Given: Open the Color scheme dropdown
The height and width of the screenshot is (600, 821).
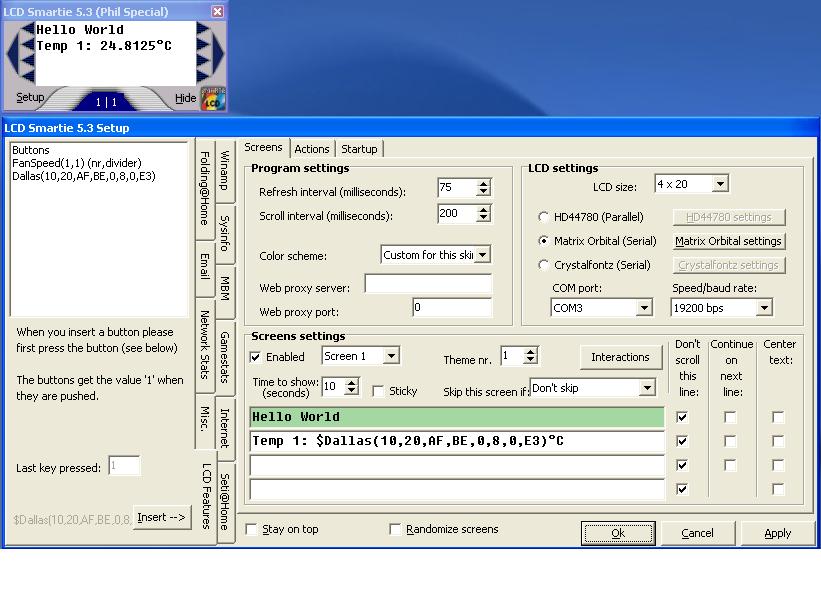Looking at the screenshot, I should coord(482,255).
